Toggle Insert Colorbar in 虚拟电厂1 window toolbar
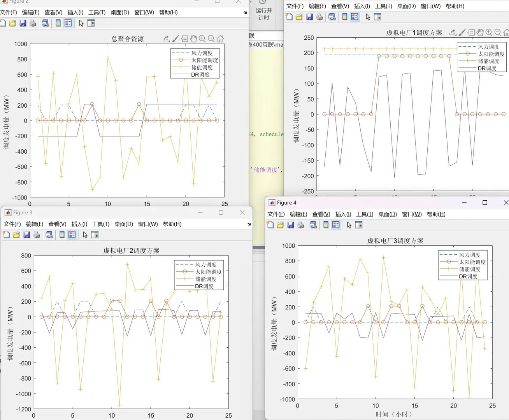The height and width of the screenshot is (420, 509). pyautogui.click(x=345, y=17)
